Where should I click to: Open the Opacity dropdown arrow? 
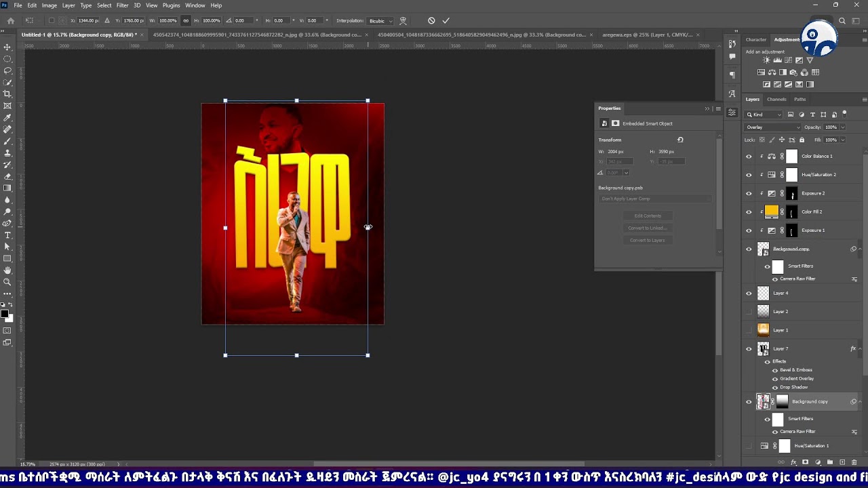(x=843, y=127)
